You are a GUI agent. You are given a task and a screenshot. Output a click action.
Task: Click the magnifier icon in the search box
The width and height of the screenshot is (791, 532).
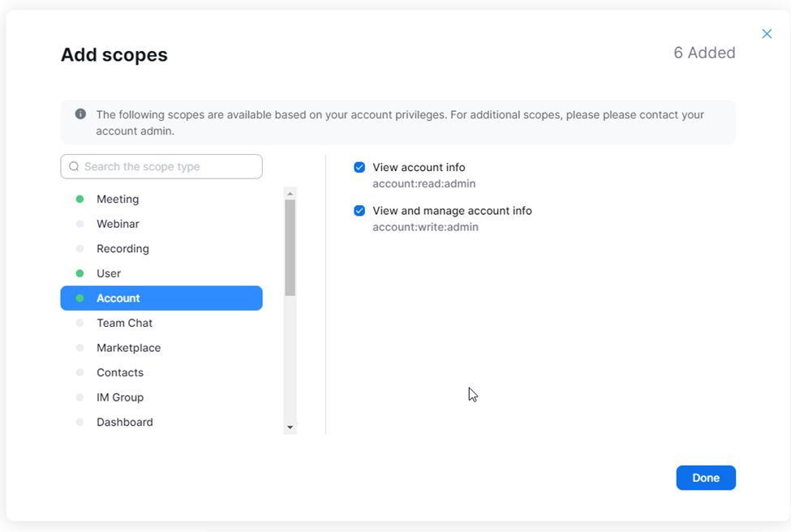coord(74,166)
